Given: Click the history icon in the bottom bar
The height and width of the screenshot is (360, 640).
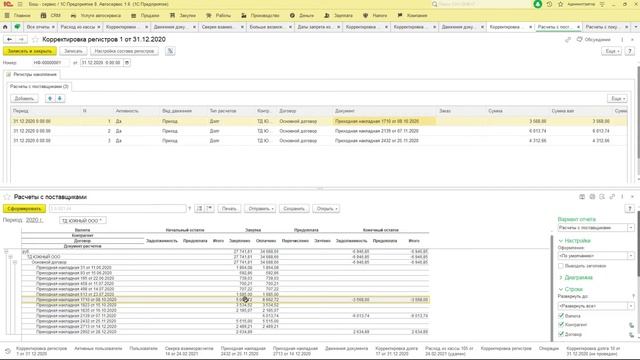Looking at the screenshot, I should click(x=8, y=351).
